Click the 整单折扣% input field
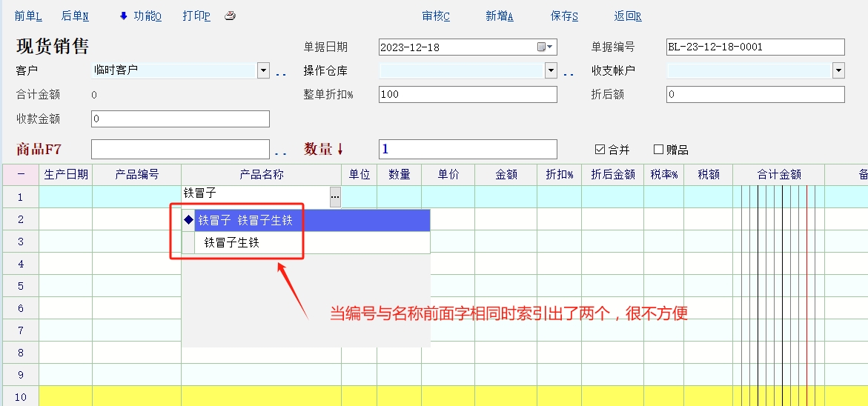This screenshot has width=868, height=406. click(x=467, y=95)
